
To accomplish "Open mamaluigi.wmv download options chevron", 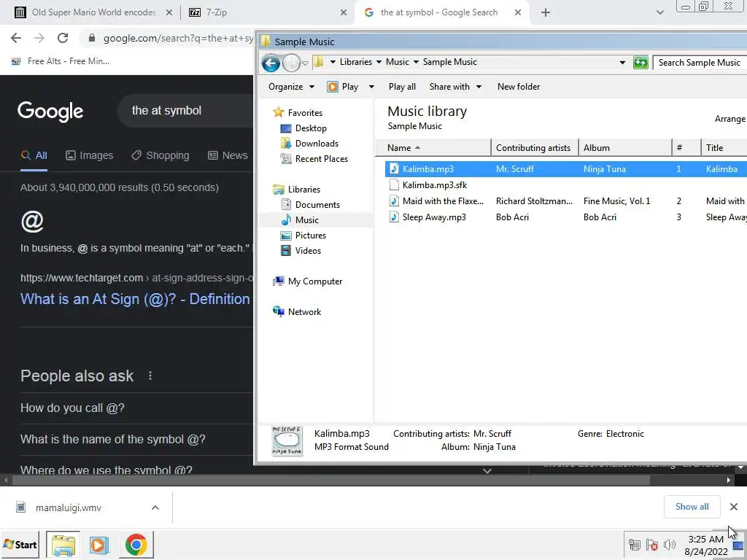I will (x=155, y=507).
